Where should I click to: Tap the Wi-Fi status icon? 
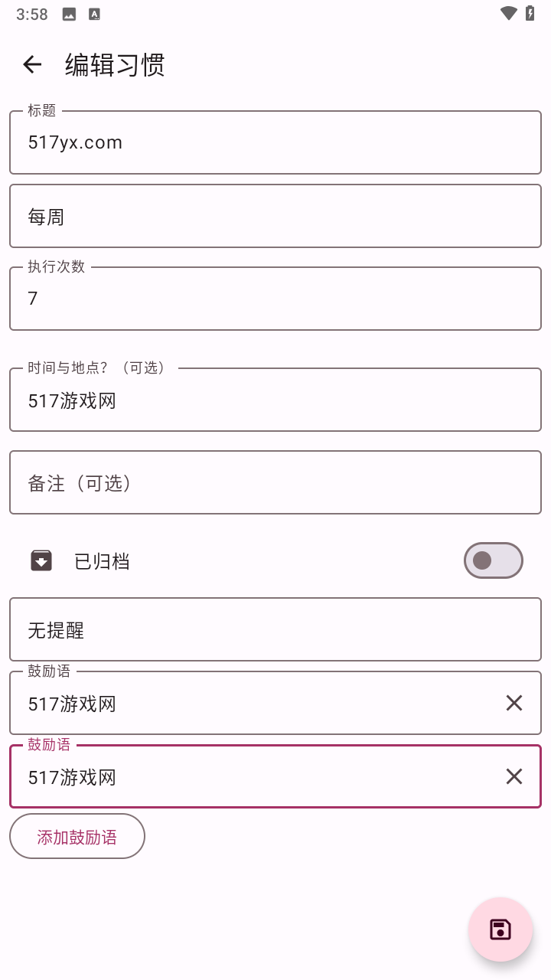508,13
